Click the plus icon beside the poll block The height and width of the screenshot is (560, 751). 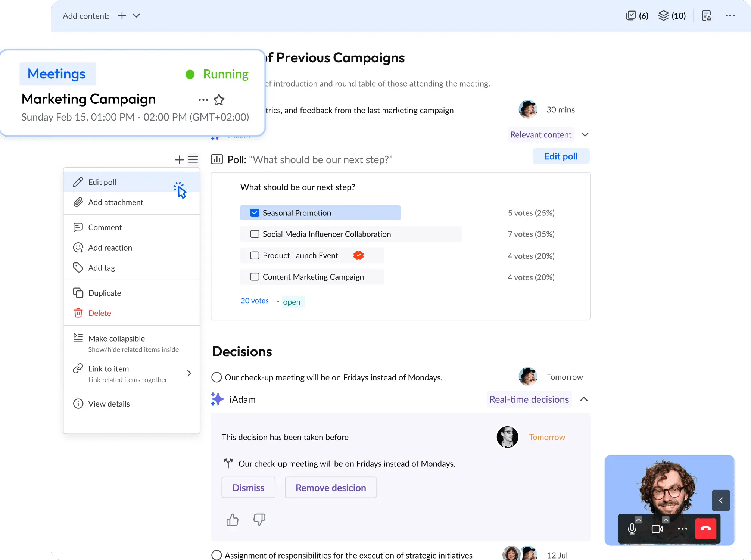[x=179, y=159]
